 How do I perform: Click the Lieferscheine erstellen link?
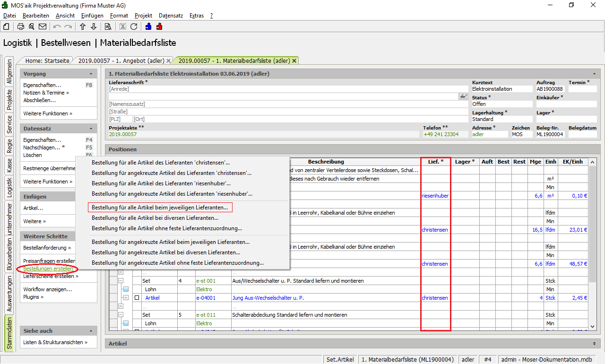(49, 276)
